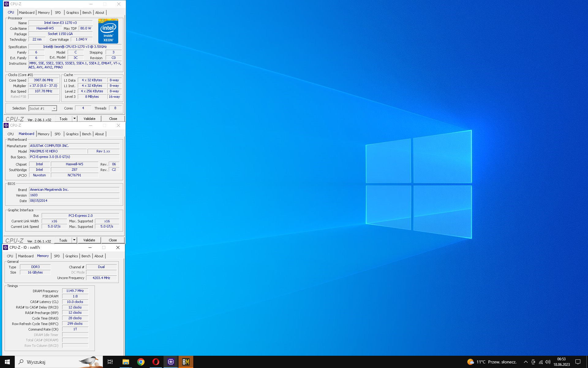Select SPD tab in sva87s CPU-Z window

[x=57, y=256]
